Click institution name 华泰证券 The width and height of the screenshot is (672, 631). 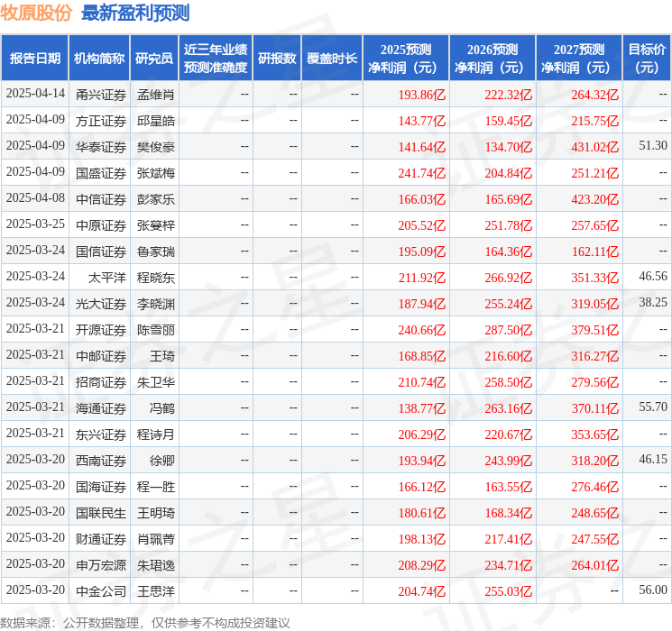(x=101, y=147)
